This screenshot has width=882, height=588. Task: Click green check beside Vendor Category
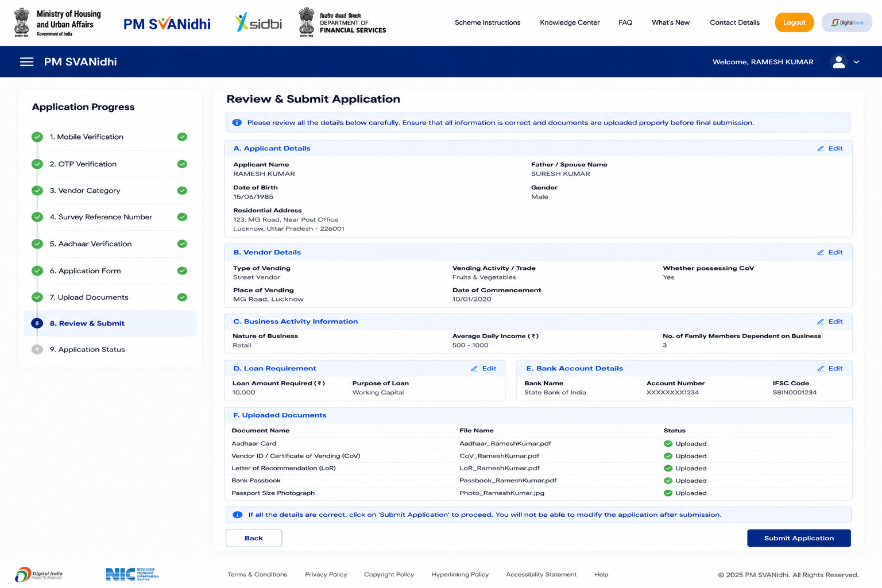point(182,191)
